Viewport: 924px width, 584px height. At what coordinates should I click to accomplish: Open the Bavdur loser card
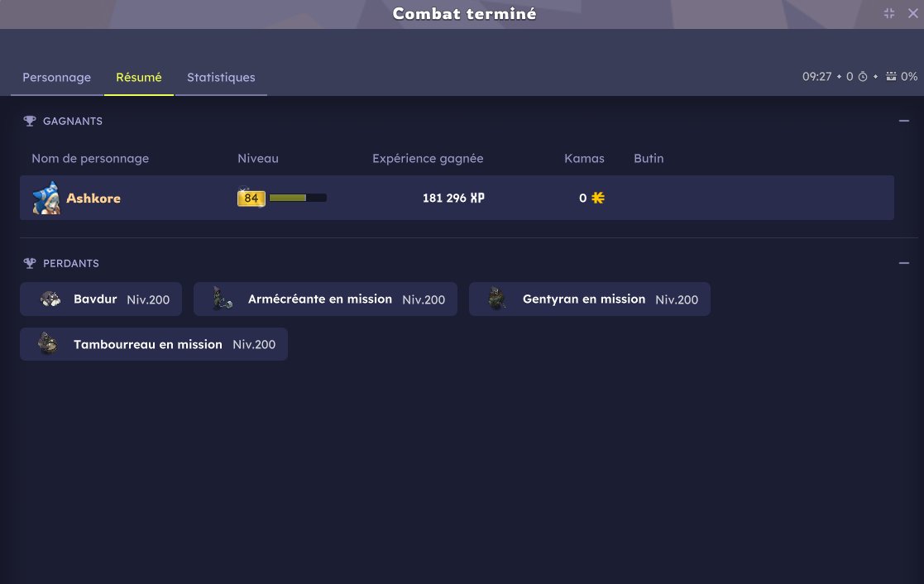[x=101, y=299]
